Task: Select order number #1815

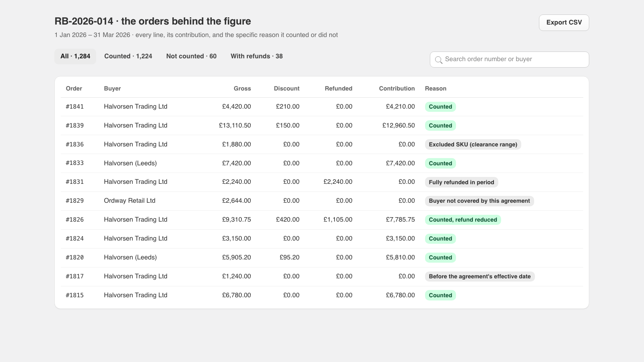Action: pos(75,295)
